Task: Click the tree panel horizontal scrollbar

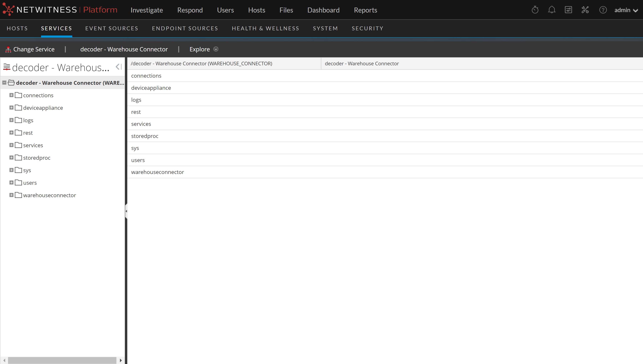Action: pyautogui.click(x=62, y=360)
